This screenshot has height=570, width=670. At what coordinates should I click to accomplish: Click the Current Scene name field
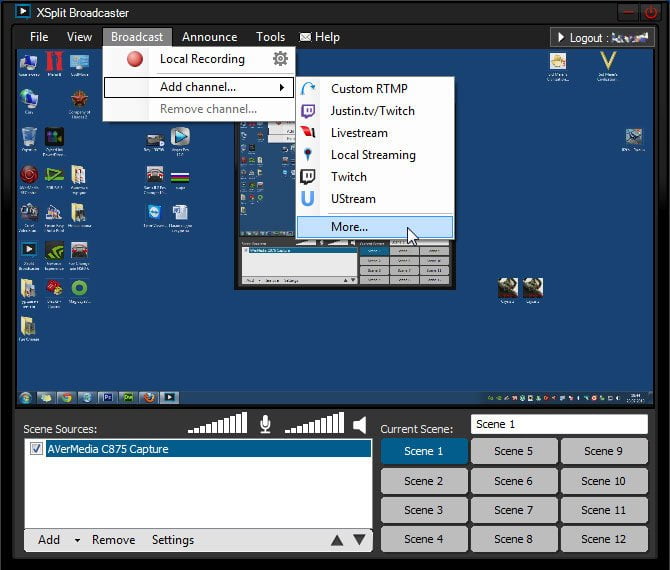click(x=559, y=424)
